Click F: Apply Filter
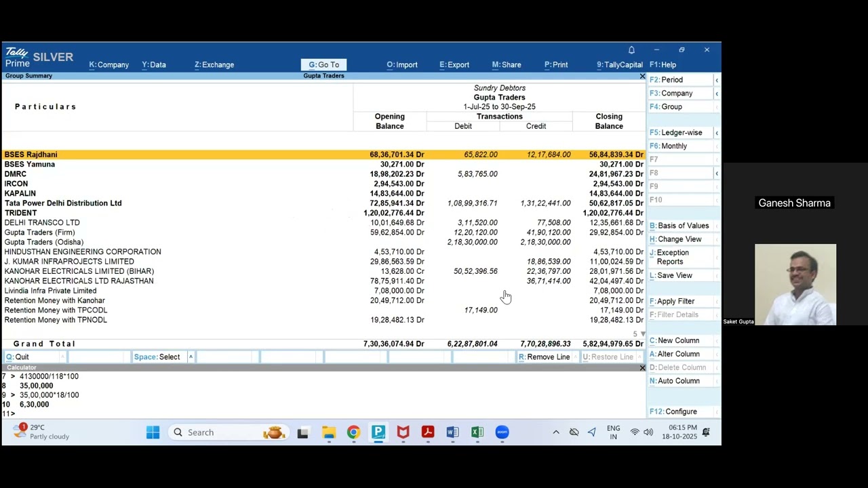This screenshot has height=488, width=868. pos(679,302)
